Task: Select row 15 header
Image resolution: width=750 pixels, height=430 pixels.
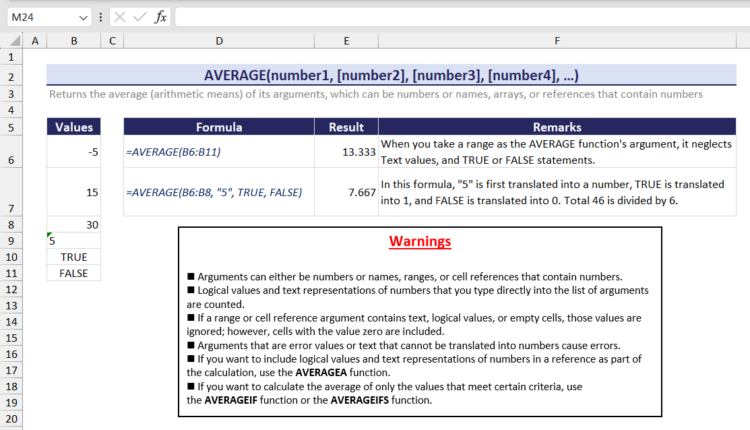Action: click(x=11, y=338)
